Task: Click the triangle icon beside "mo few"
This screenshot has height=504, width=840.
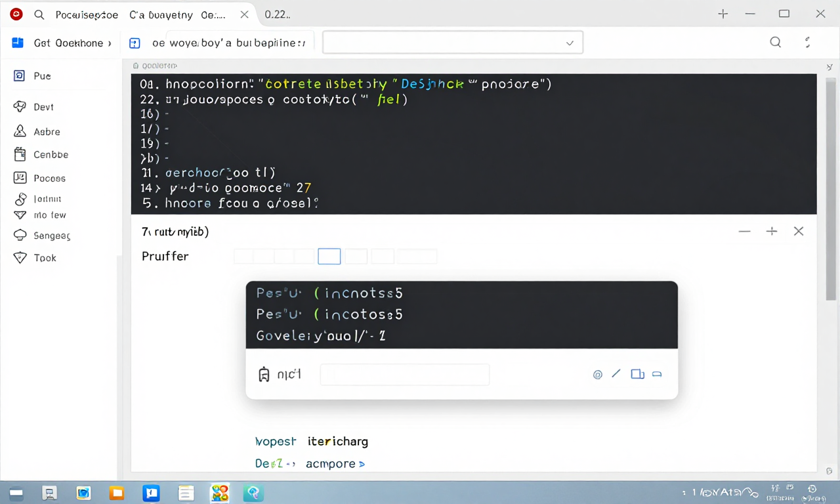Action: (x=20, y=215)
